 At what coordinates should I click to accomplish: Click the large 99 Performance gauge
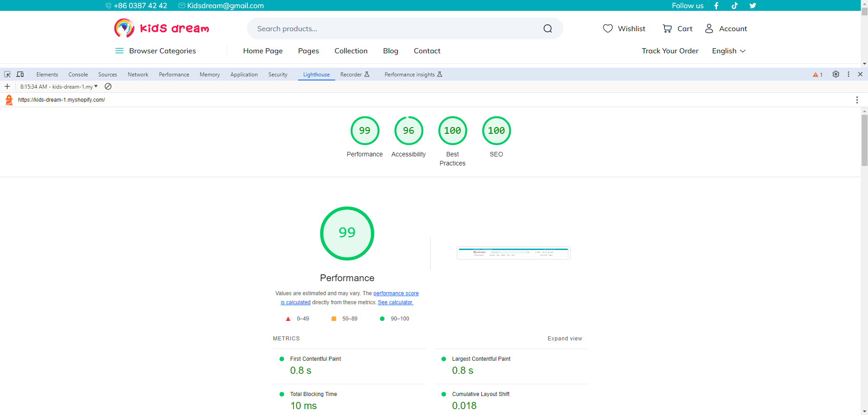pos(347,233)
